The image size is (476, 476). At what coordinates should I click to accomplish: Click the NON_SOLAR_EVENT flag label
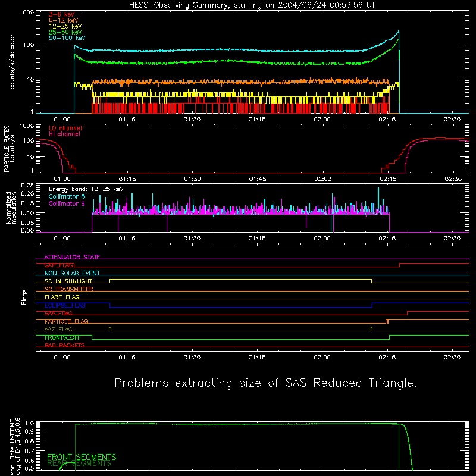72,273
